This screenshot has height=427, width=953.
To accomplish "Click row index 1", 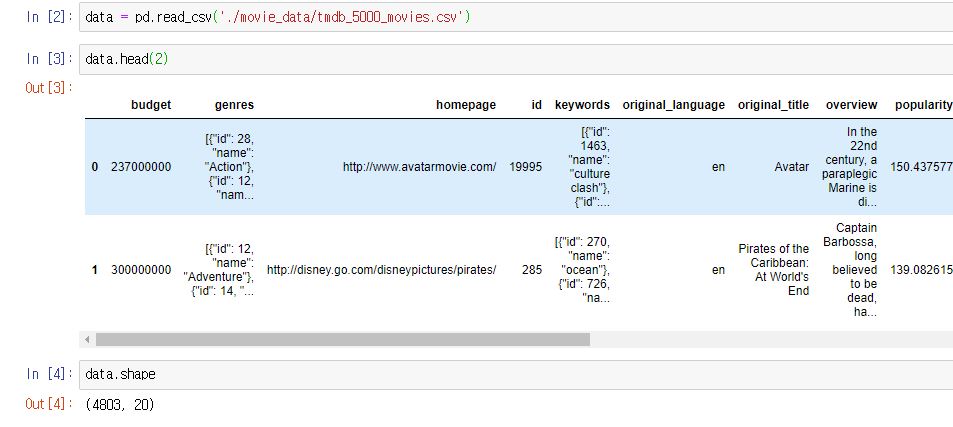I will tap(95, 270).
